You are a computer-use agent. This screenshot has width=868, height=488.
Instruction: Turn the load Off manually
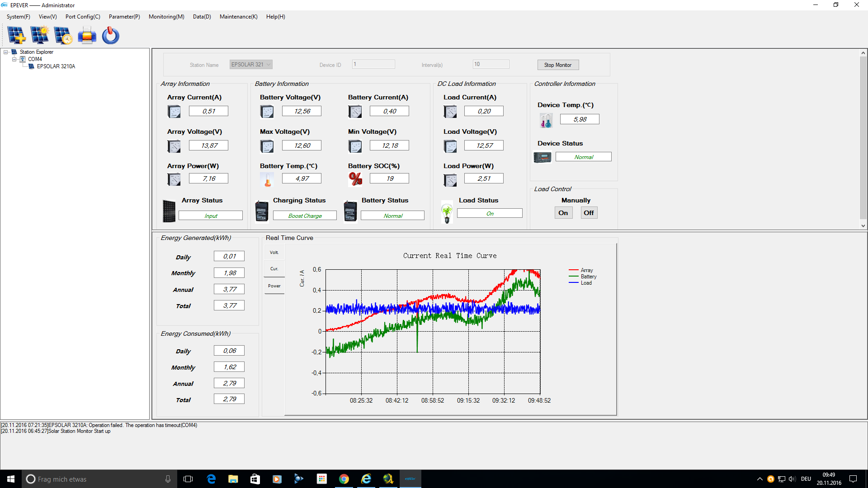point(589,213)
